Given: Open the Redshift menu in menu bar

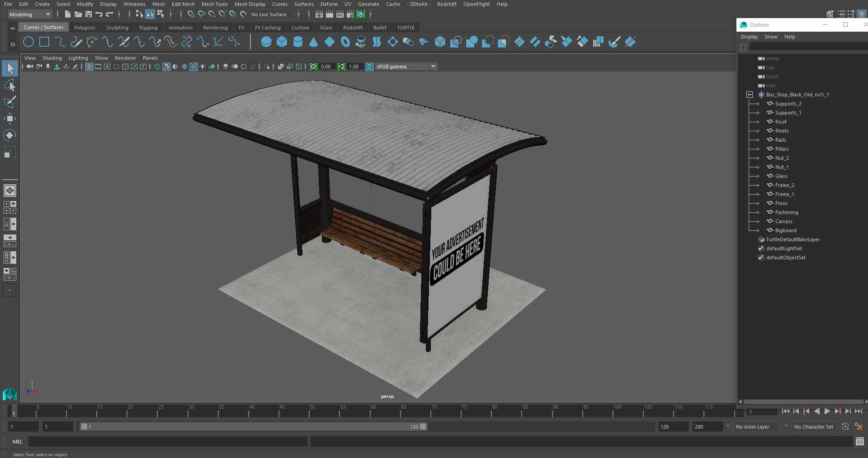Looking at the screenshot, I should pyautogui.click(x=446, y=4).
